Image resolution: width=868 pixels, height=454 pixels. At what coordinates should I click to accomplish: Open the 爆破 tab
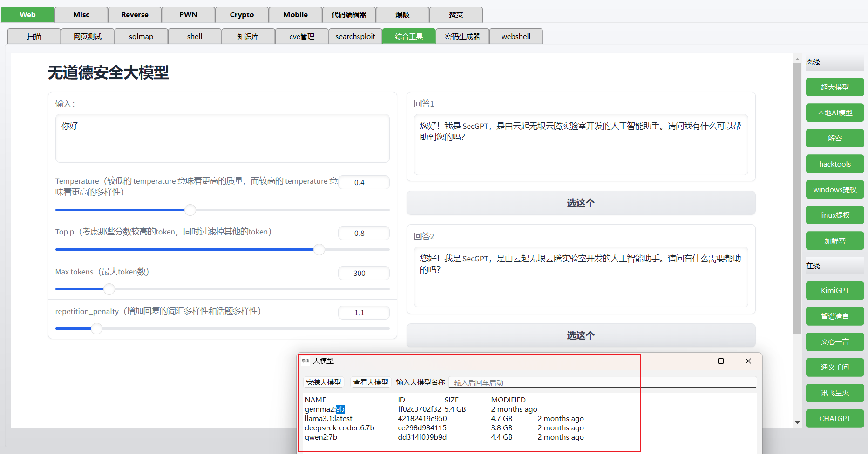[x=402, y=14]
